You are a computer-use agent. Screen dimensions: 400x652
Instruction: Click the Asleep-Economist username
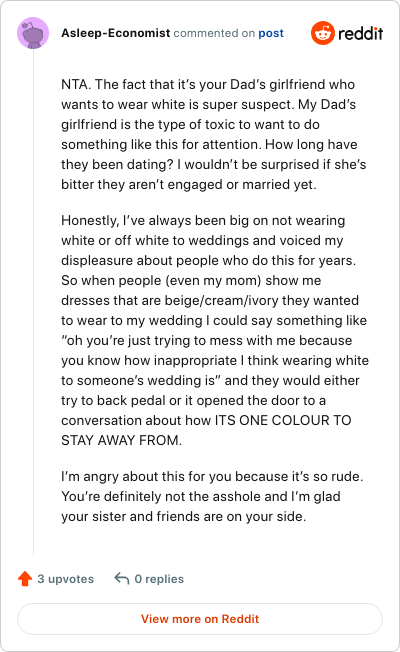coord(116,33)
